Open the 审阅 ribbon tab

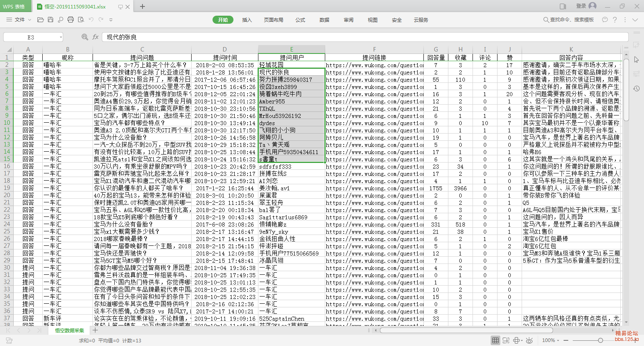(349, 20)
